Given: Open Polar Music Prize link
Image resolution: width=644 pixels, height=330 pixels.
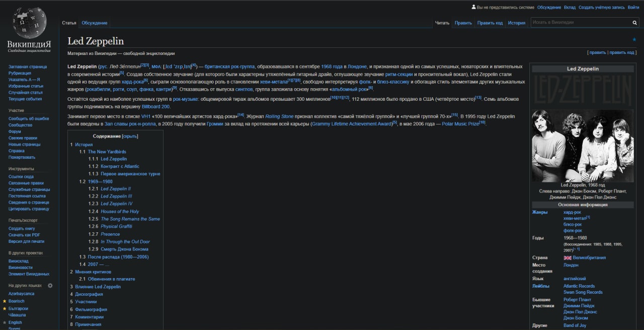Looking at the screenshot, I should (x=460, y=123).
